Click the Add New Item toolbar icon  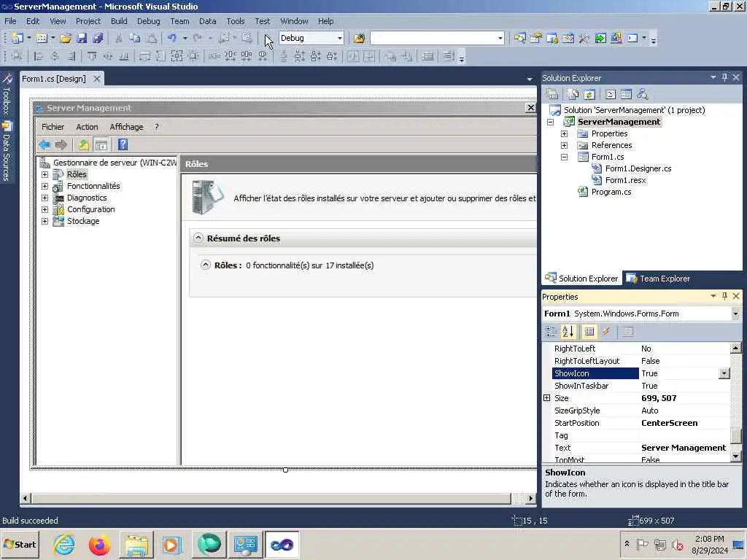click(x=42, y=38)
